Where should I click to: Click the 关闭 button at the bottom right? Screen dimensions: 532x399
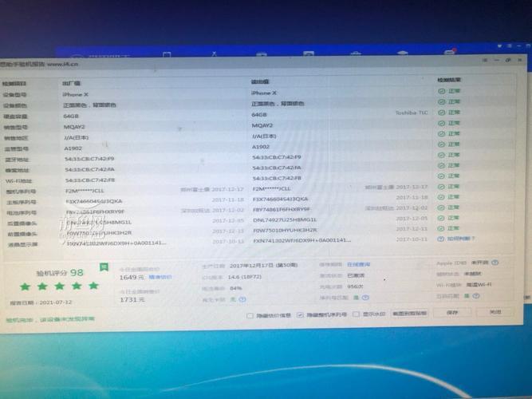[495, 311]
